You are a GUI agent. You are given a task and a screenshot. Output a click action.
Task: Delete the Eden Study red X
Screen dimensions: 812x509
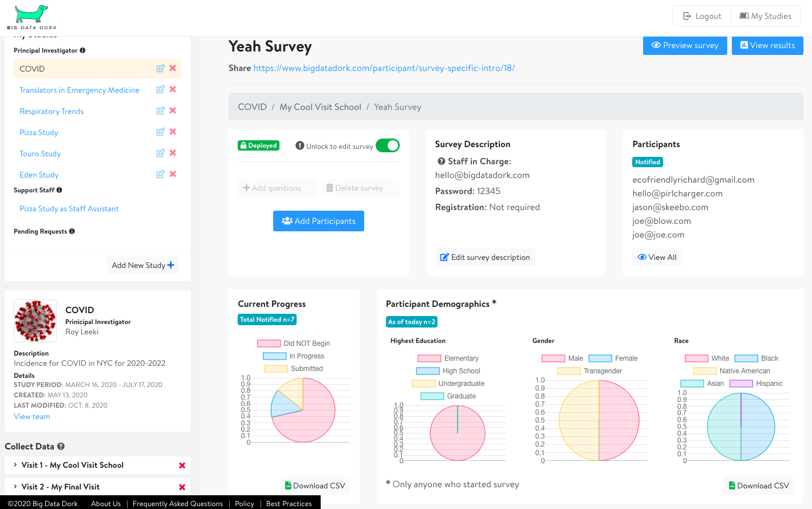[173, 174]
